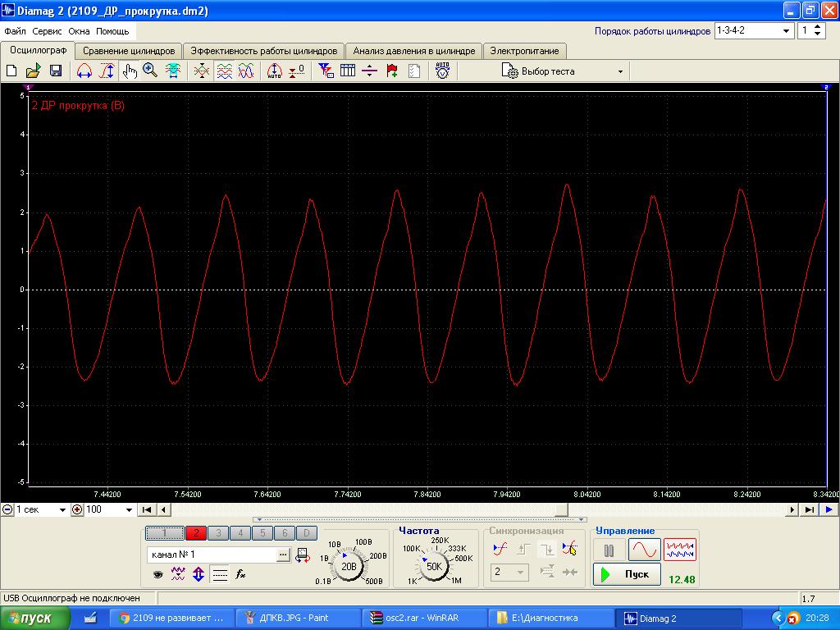Click the browse button next to канал № 1

[x=283, y=555]
